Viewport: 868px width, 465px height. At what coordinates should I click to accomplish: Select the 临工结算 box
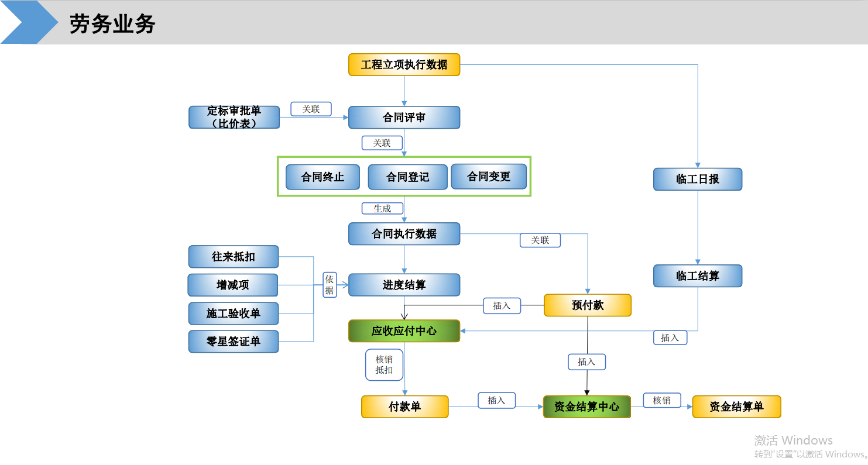tap(698, 275)
